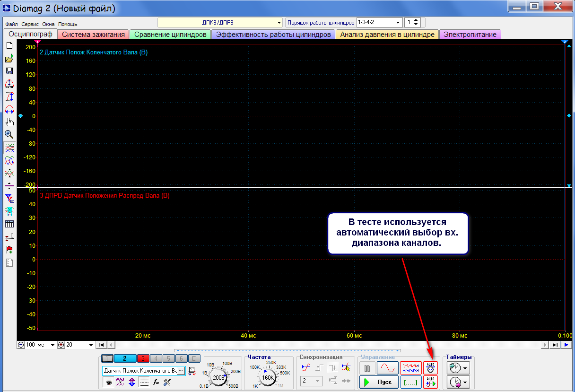Select channel 3 red button
Viewport: 575px width, 392px height.
click(143, 358)
